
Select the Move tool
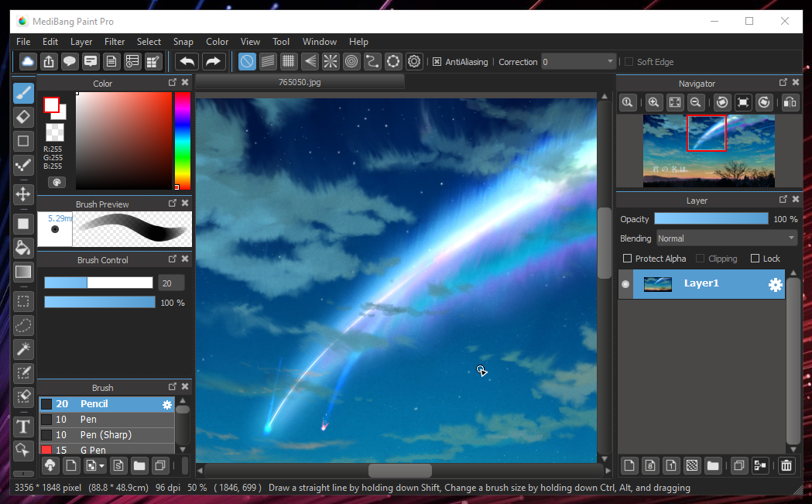click(23, 194)
